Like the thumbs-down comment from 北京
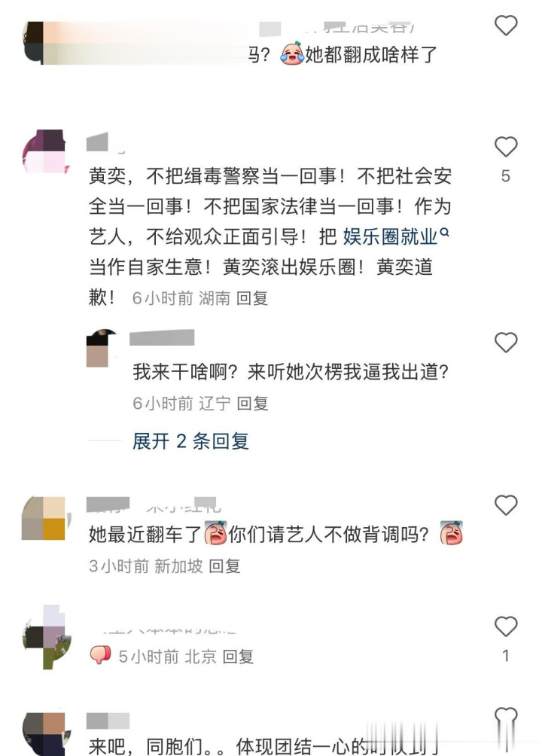Image resolution: width=542 pixels, height=756 pixels. [506, 626]
